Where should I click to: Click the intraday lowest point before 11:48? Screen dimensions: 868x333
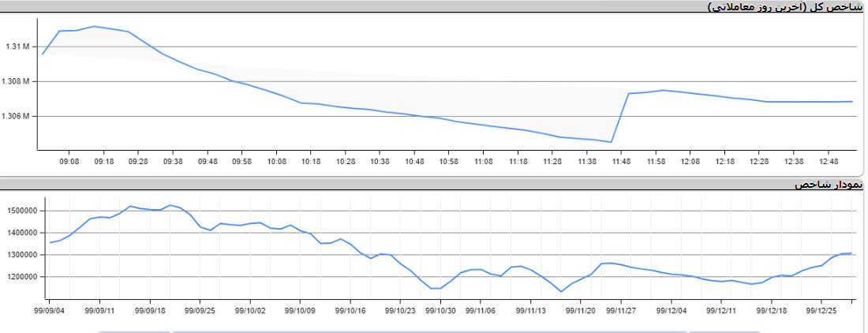(x=612, y=142)
